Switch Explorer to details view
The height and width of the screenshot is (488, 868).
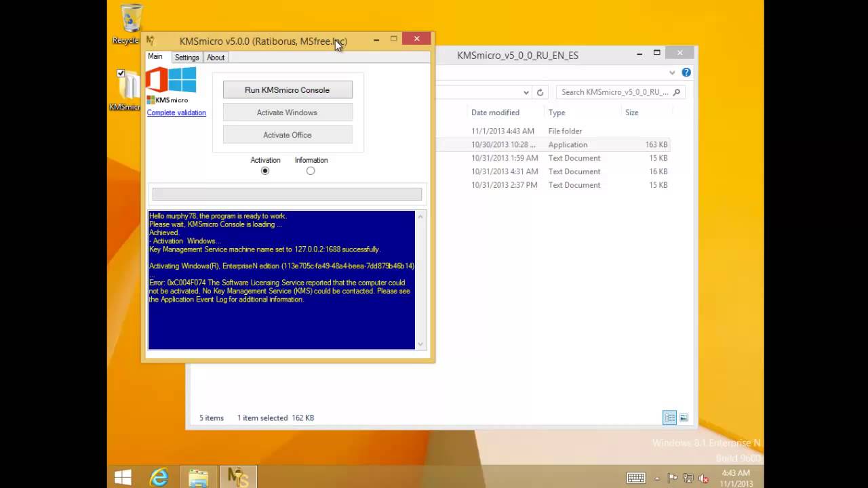click(x=669, y=418)
